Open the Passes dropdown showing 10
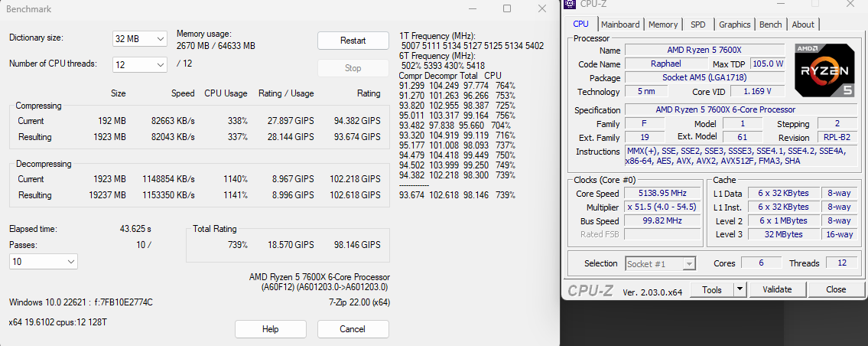 pos(44,261)
